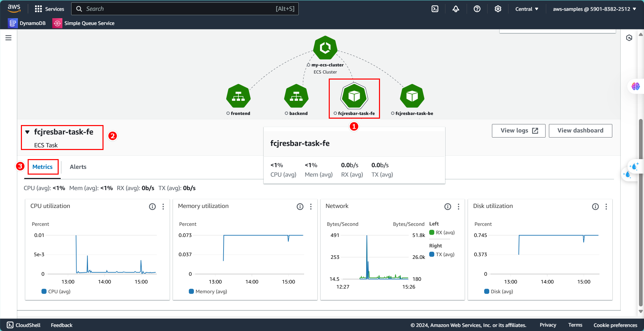Click the View logs button
Viewport: 644px width, 331px height.
519,131
